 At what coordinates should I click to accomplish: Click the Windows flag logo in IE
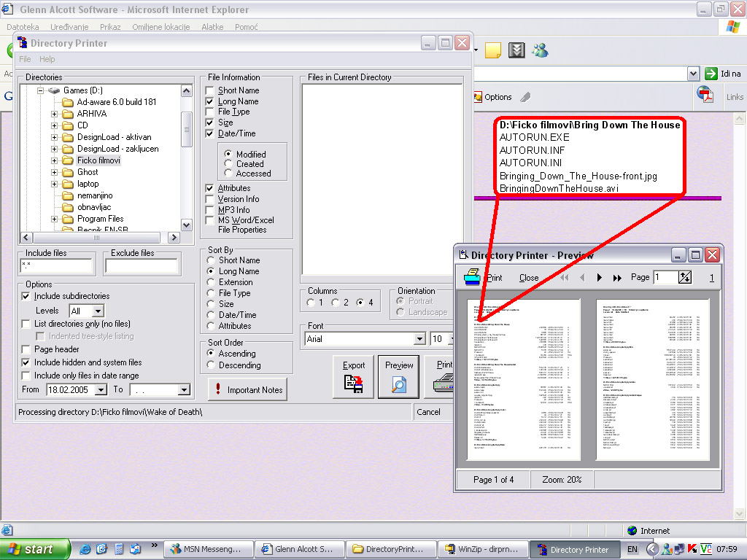pyautogui.click(x=732, y=27)
